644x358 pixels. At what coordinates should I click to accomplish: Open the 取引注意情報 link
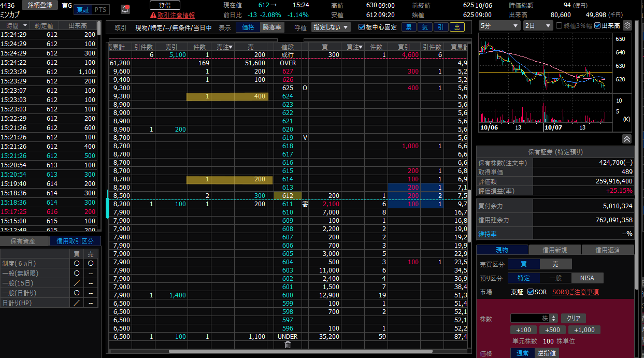176,16
